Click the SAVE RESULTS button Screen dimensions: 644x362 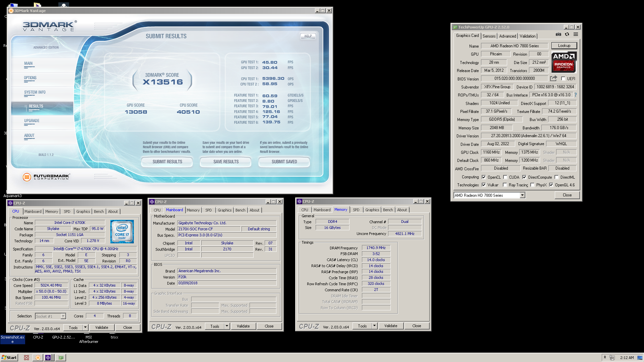point(226,162)
